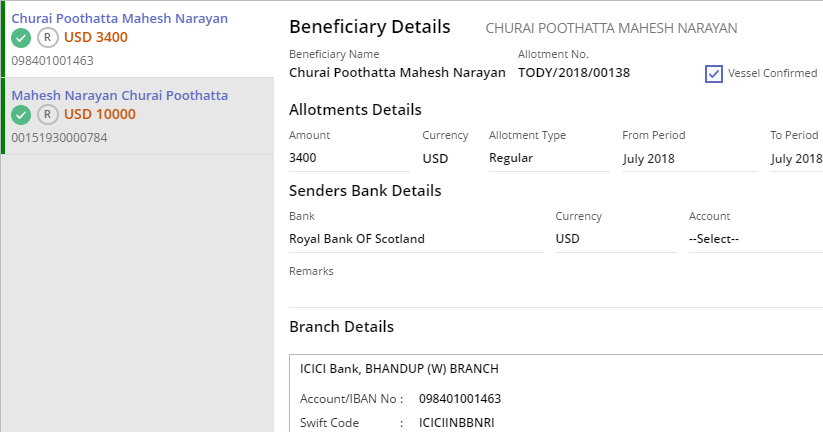Open the Allotment Type Regular dropdown
823x432 pixels.
(549, 159)
